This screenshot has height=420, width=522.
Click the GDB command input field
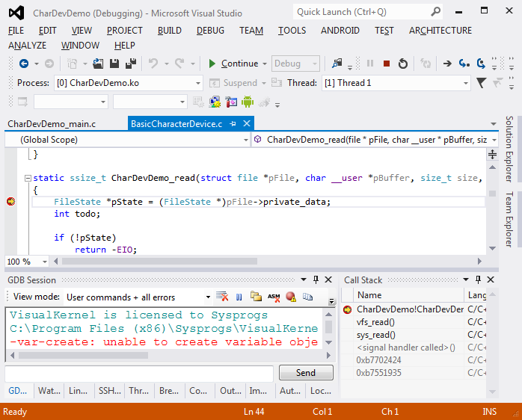point(139,373)
